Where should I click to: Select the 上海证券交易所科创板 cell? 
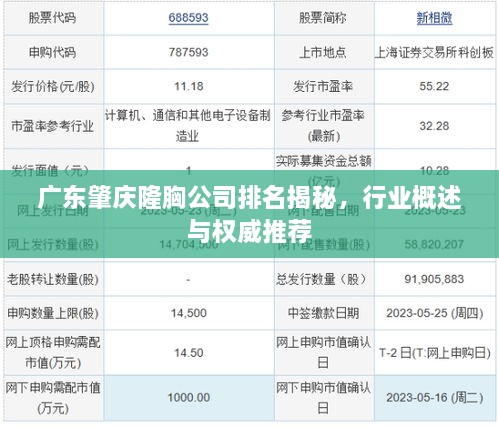coord(434,52)
